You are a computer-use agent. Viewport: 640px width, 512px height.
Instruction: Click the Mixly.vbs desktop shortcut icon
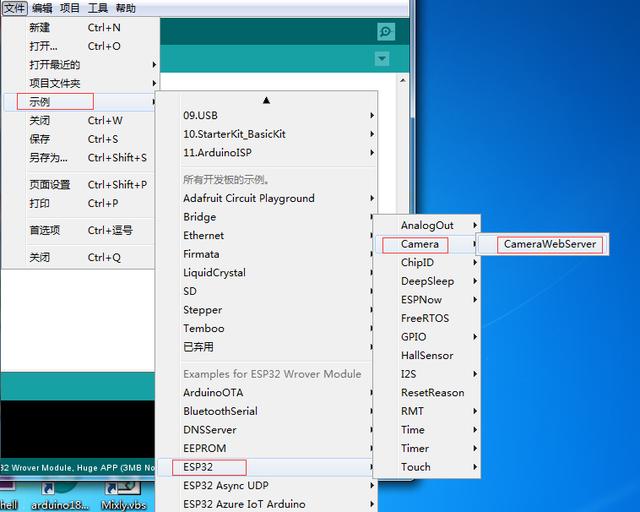point(124,496)
